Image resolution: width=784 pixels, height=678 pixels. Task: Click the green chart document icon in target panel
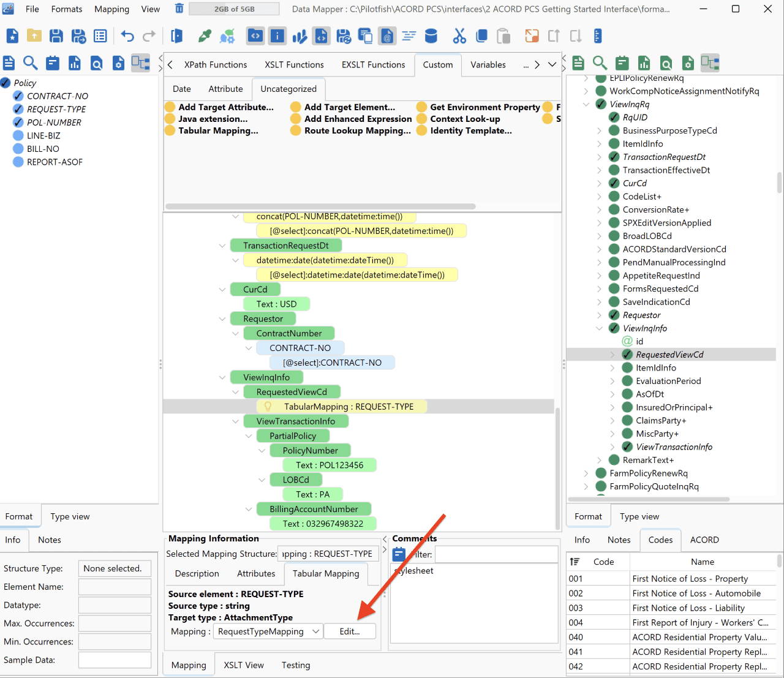pyautogui.click(x=644, y=63)
